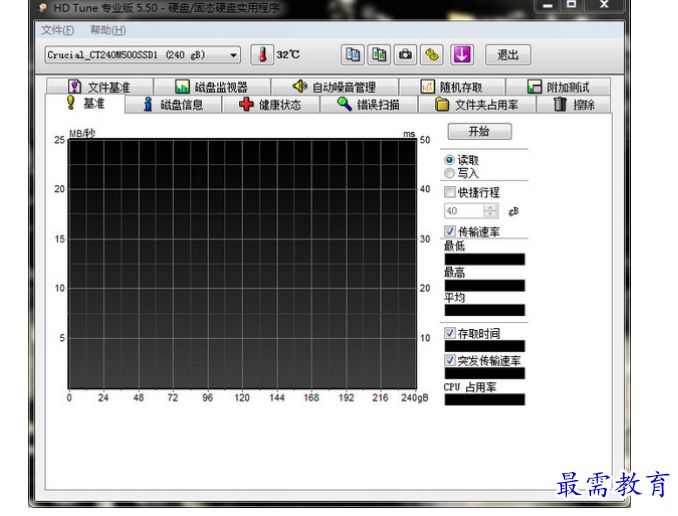Viewport: 678px width, 516px height.
Task: Open the 帮助(H) menu
Action: tap(107, 30)
